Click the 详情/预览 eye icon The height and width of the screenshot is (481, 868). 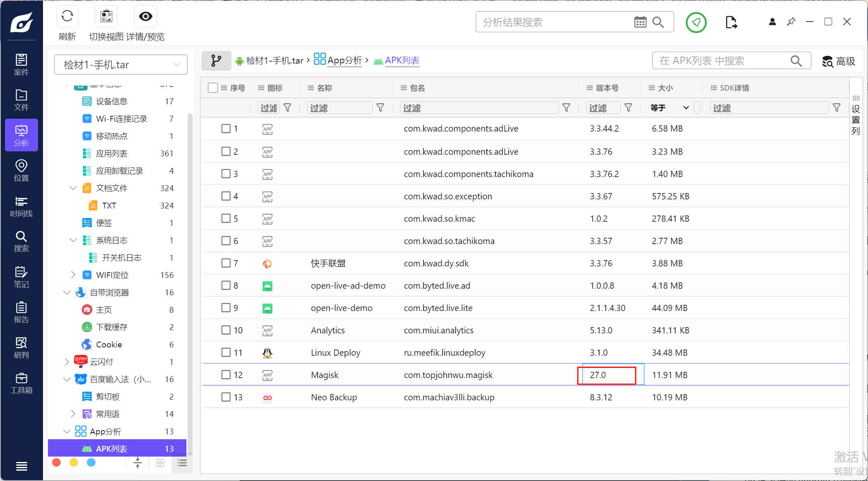point(145,17)
